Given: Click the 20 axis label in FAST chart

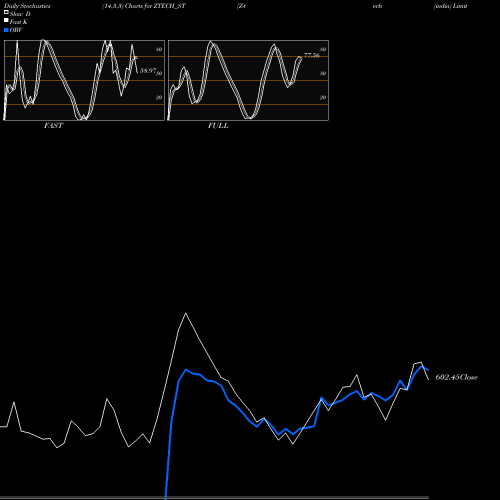Looking at the screenshot, I should point(159,98).
